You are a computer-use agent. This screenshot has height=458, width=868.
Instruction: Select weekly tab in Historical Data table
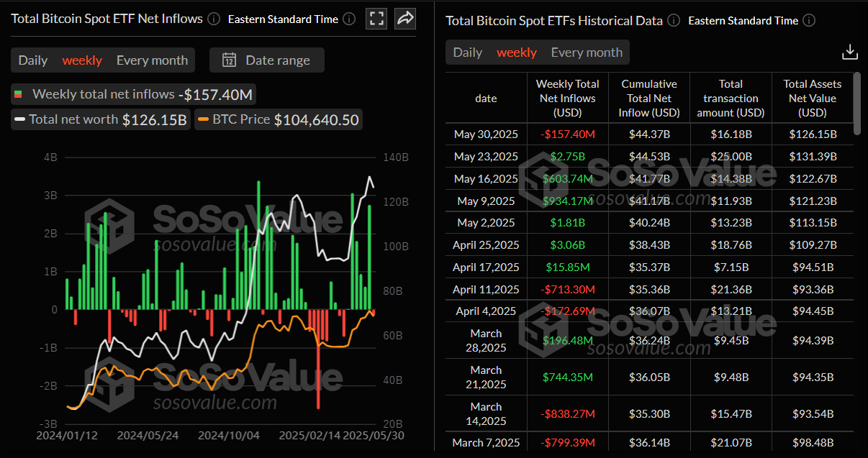(x=516, y=52)
